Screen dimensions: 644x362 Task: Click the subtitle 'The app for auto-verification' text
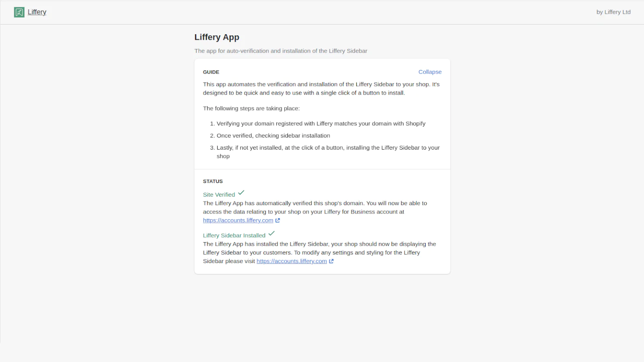coord(281,51)
